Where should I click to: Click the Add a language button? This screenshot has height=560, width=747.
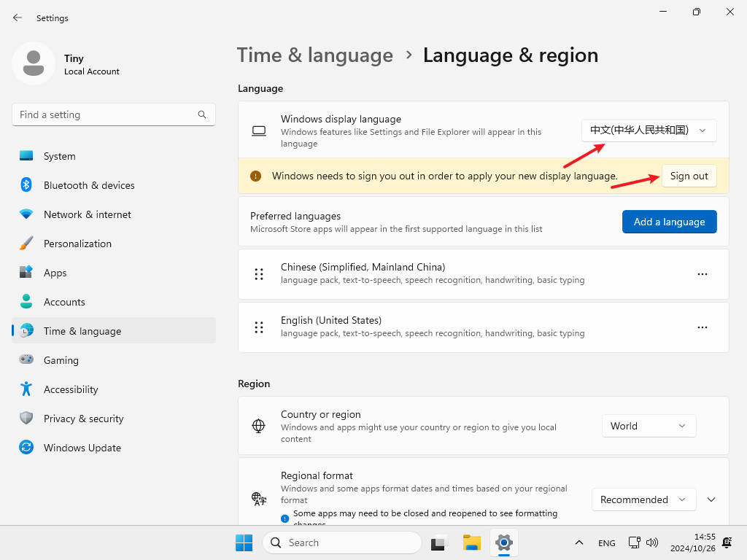point(669,222)
